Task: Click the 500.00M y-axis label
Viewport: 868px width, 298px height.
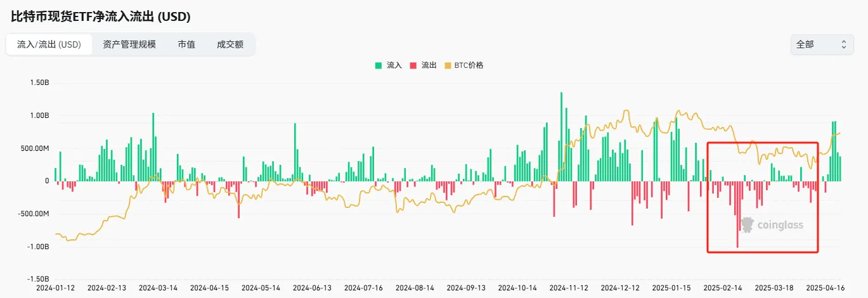Action: tap(35, 148)
